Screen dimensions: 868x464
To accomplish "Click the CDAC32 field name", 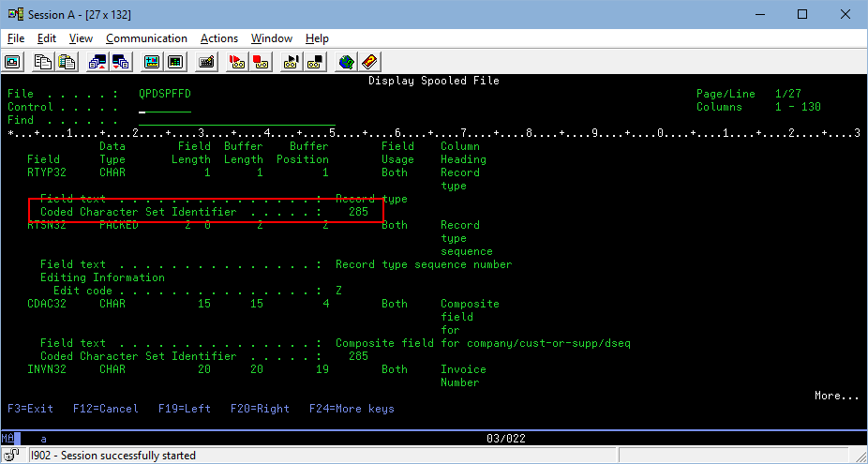I will (47, 304).
